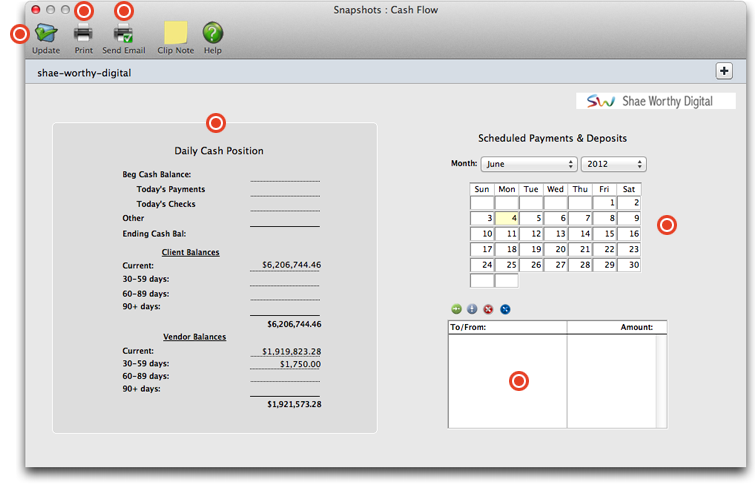This screenshot has width=755, height=485.
Task: Open the Help icon
Action: tap(212, 34)
